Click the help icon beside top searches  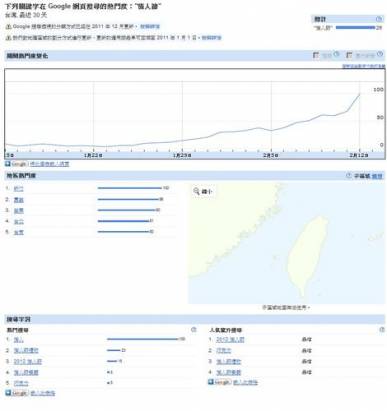tap(194, 330)
